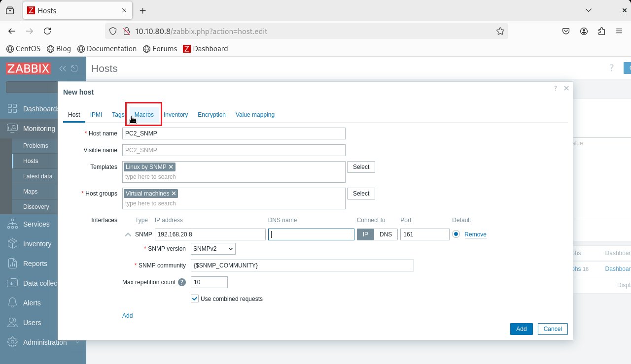Screen dimensions: 631x364
Task: Collapse the Zabbix sidebar
Action: (63, 68)
